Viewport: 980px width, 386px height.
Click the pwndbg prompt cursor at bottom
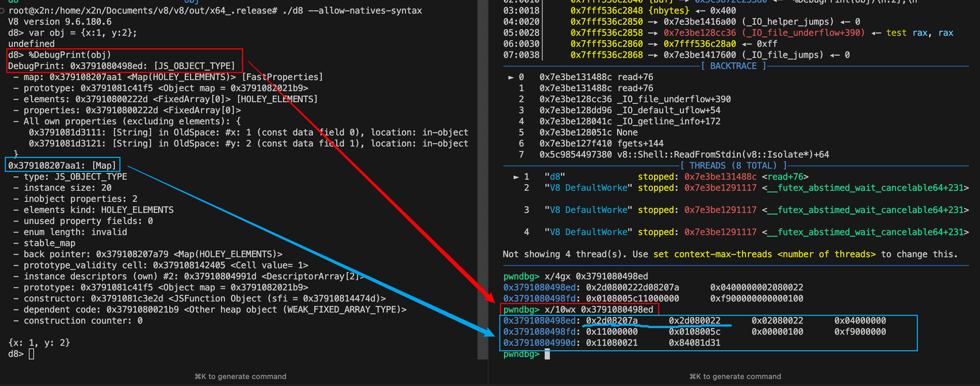[547, 354]
